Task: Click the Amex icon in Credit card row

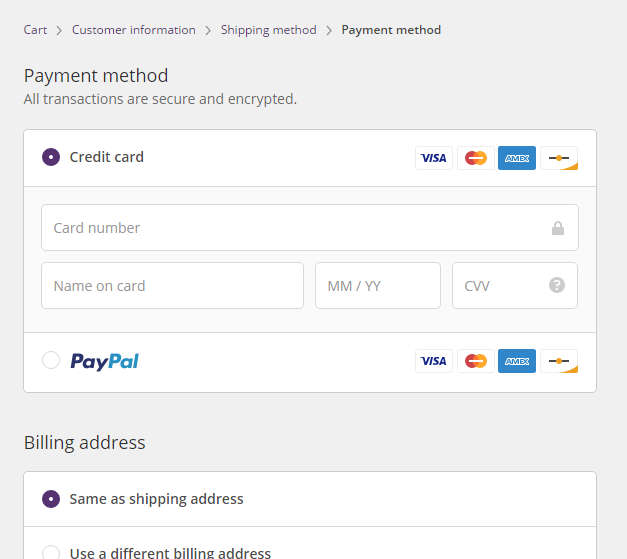Action: click(517, 158)
